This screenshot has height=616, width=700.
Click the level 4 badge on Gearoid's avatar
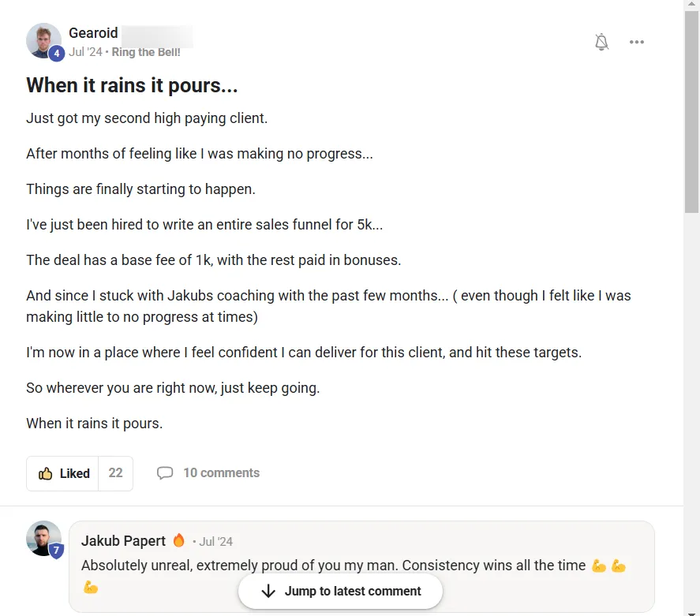(56, 54)
